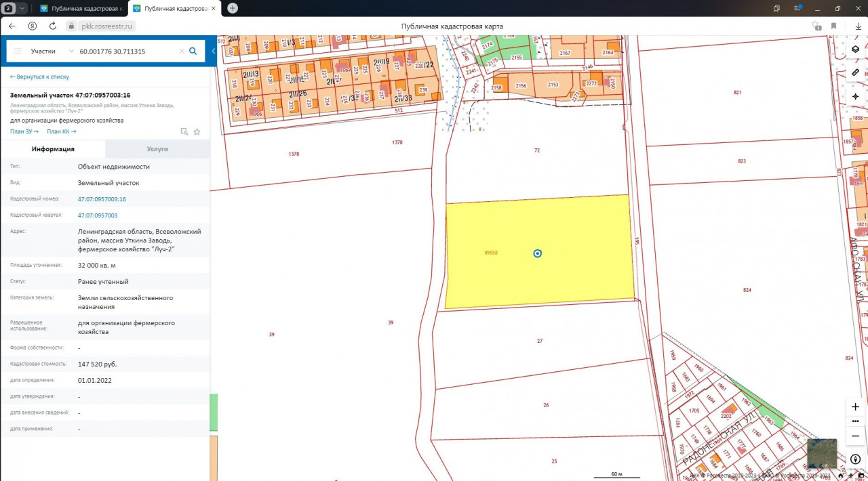Click the locate-me crosshair icon

[x=855, y=96]
